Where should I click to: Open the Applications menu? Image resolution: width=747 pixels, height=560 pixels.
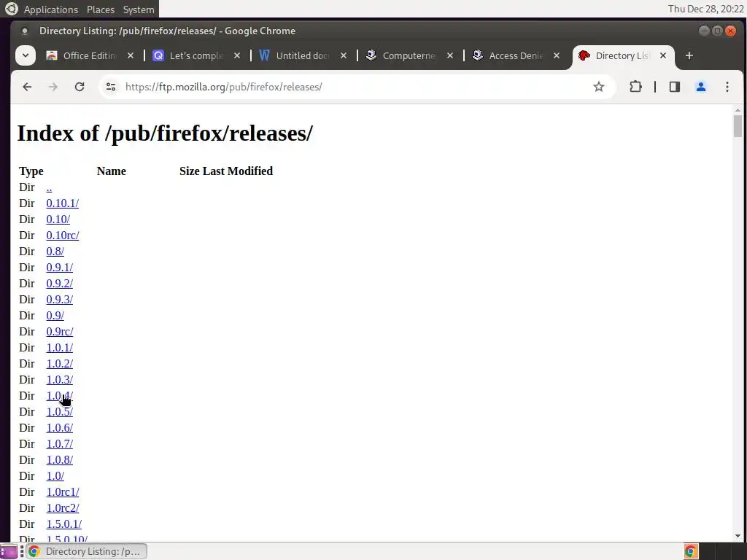tap(50, 9)
